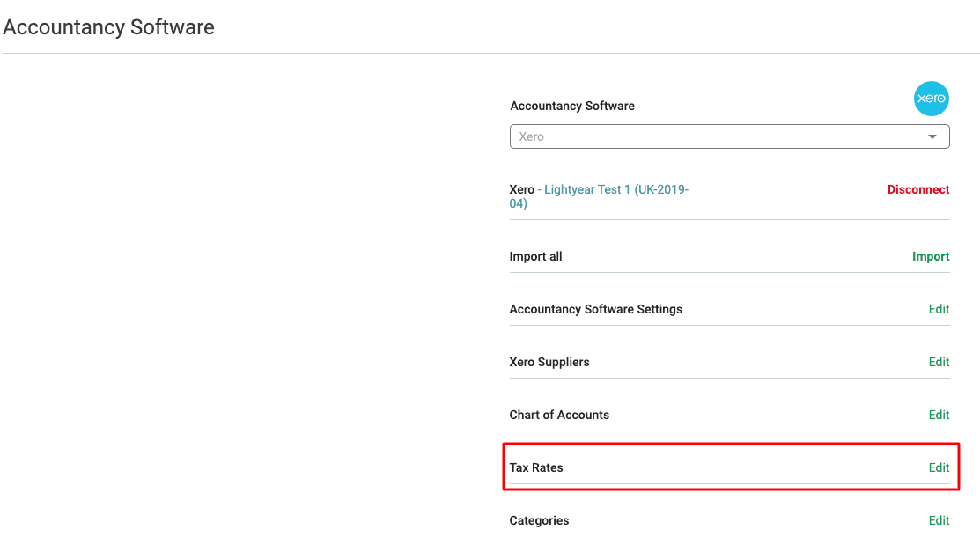Click the Accountancy Software Settings label
Viewport: 980px width, 552px height.
pyautogui.click(x=595, y=309)
